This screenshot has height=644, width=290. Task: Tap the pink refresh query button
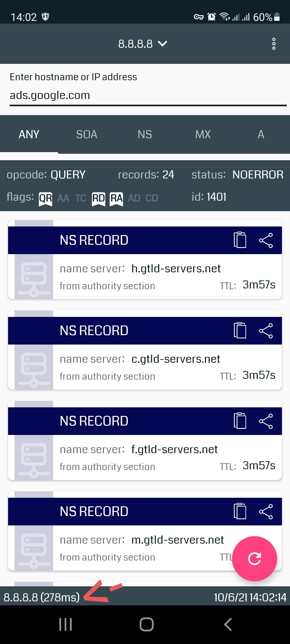255,559
